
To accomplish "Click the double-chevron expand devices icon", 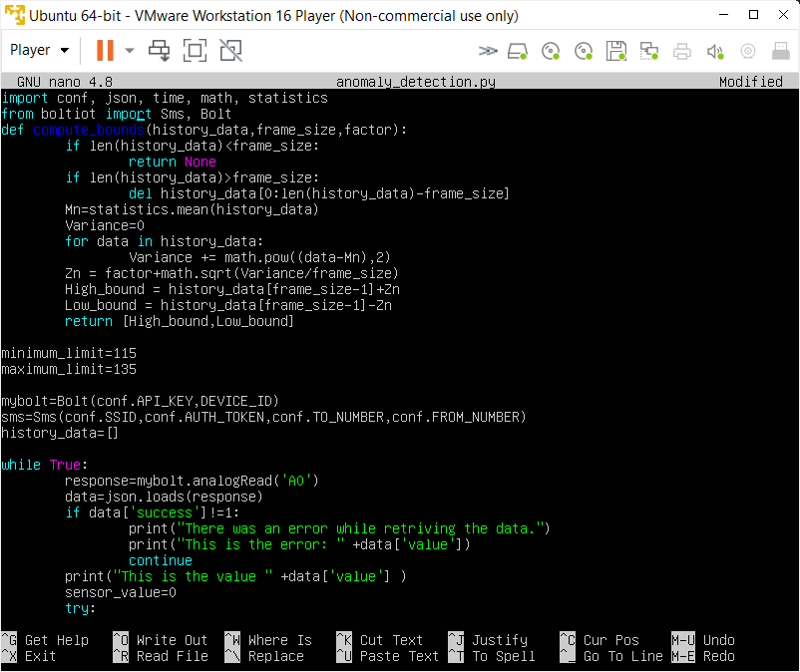I will click(x=488, y=51).
